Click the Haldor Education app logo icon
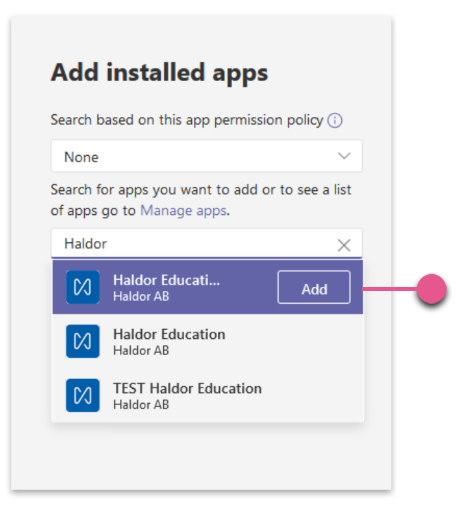 [x=83, y=341]
